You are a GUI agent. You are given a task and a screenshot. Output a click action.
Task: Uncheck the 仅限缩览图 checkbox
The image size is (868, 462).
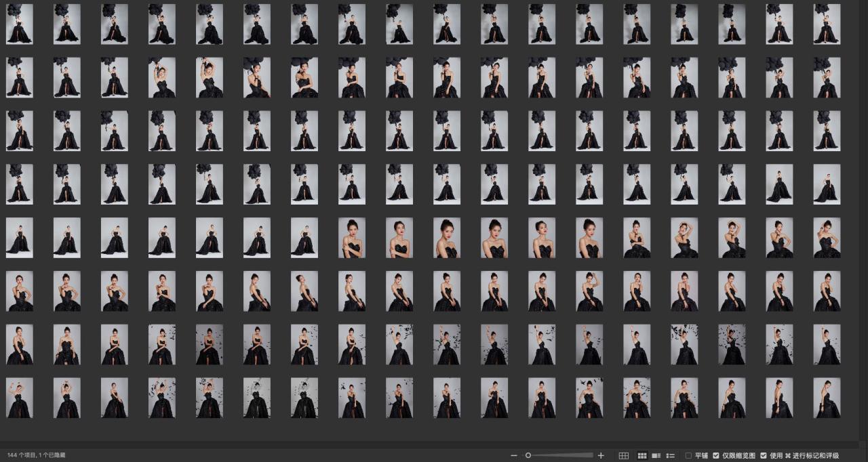(x=716, y=456)
